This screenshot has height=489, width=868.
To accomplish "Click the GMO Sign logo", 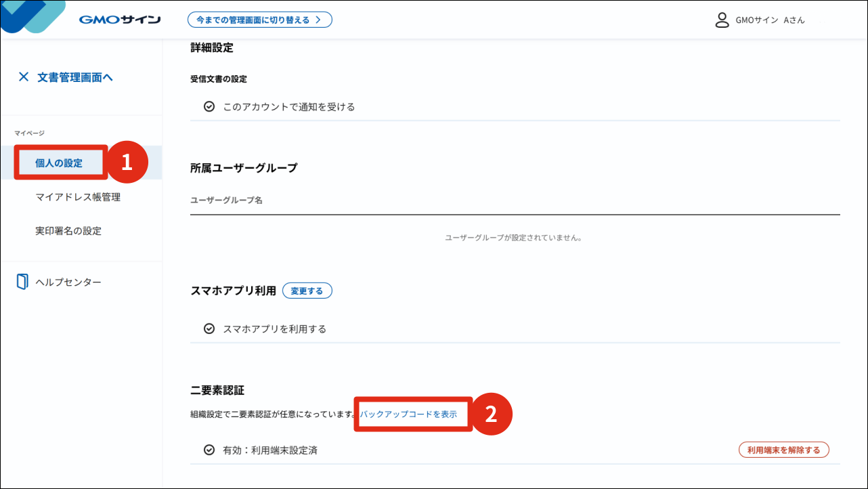I will tap(119, 20).
